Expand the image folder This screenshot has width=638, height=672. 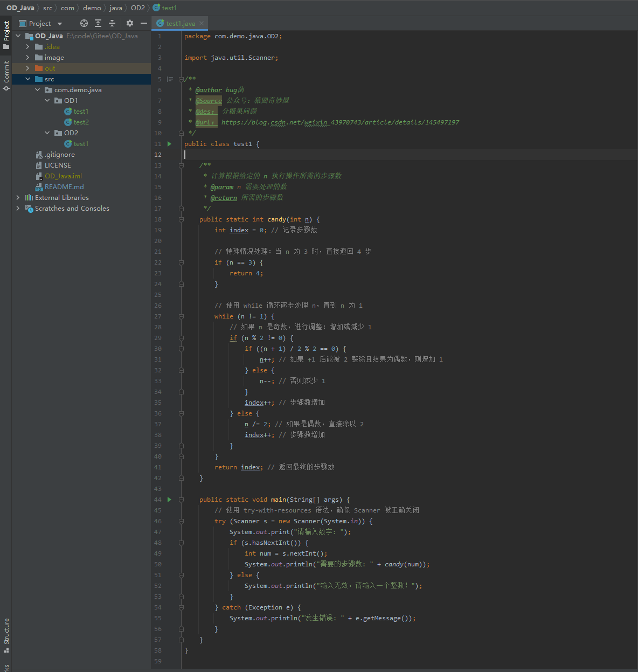(27, 58)
